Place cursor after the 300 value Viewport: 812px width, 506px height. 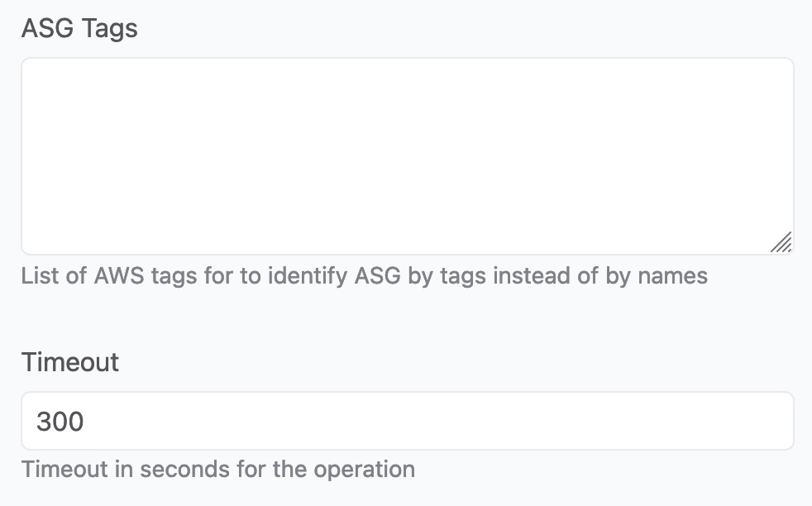(84, 421)
